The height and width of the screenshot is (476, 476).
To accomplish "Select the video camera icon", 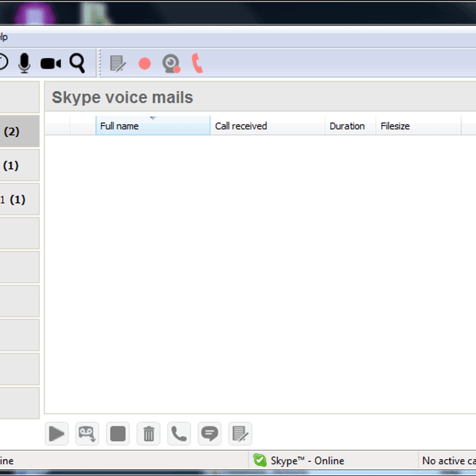I will [x=51, y=63].
